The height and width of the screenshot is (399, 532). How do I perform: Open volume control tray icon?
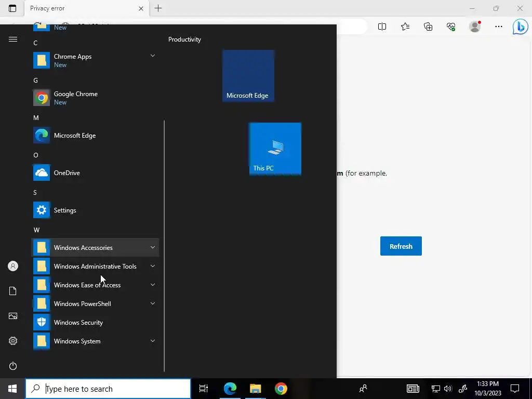coord(448,389)
